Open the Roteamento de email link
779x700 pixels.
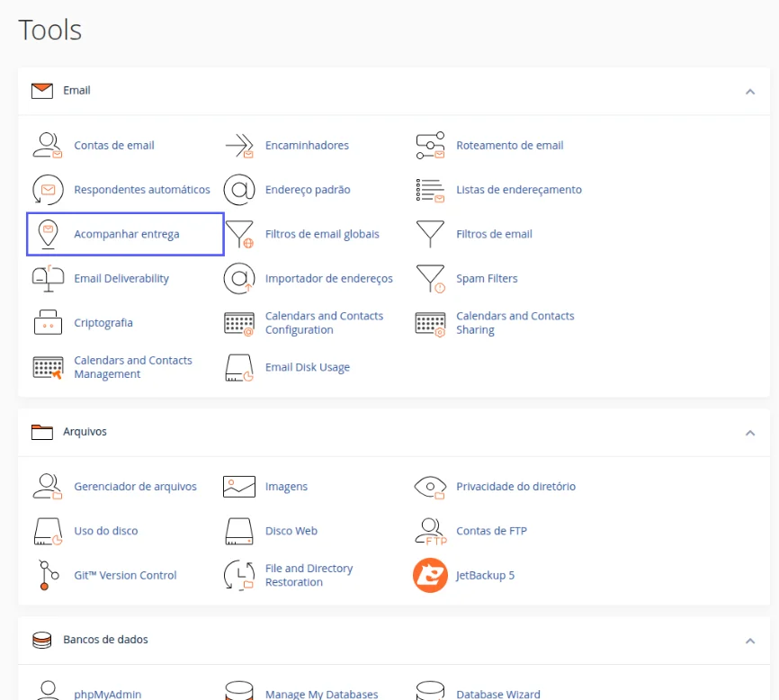510,146
